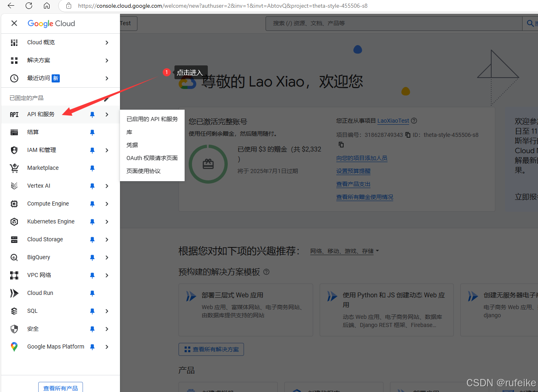Expand the API 和服务 submenu arrow
Image resolution: width=538 pixels, height=392 pixels.
tap(107, 115)
